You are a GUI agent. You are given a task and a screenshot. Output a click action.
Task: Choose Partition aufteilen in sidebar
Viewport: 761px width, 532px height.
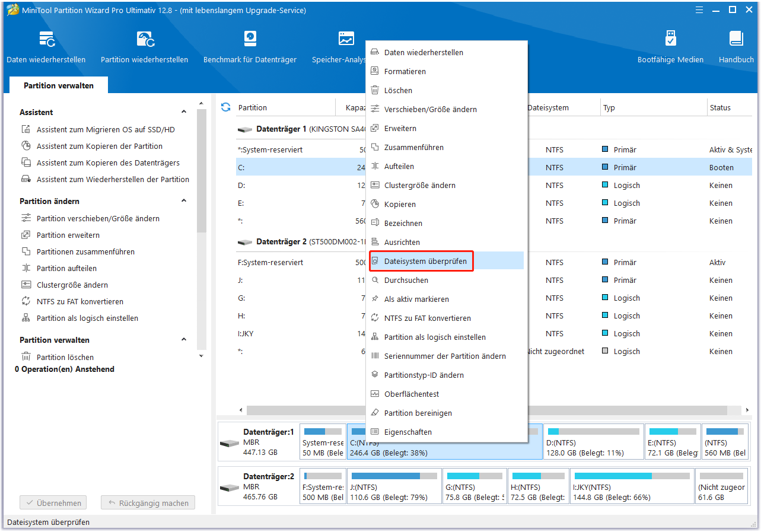pyautogui.click(x=60, y=268)
